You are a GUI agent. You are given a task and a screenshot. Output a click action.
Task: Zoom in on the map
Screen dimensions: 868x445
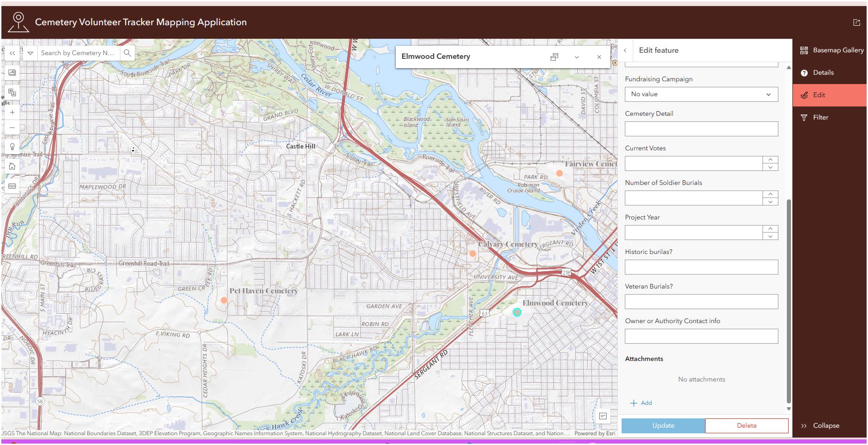click(13, 113)
